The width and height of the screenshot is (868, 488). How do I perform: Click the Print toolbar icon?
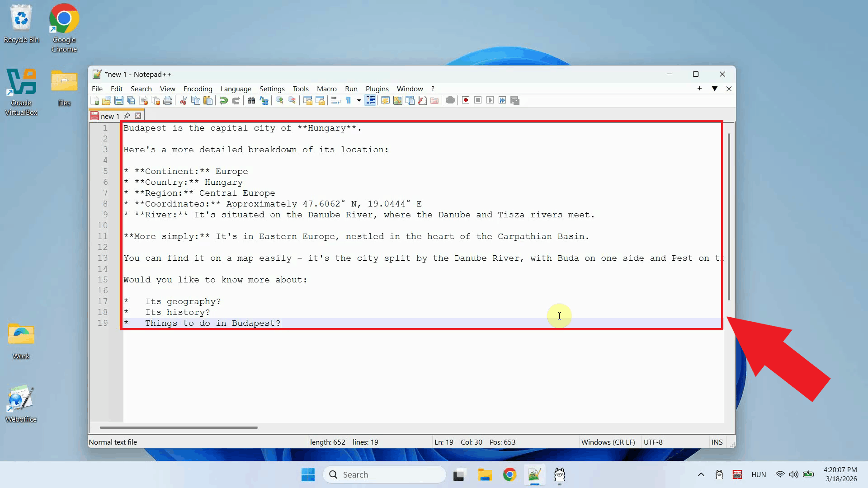[x=168, y=100]
